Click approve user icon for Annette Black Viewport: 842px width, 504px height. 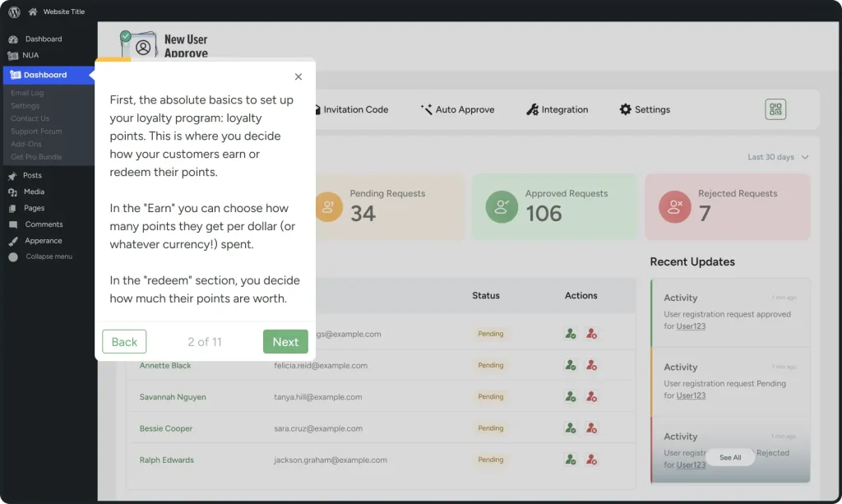(571, 365)
